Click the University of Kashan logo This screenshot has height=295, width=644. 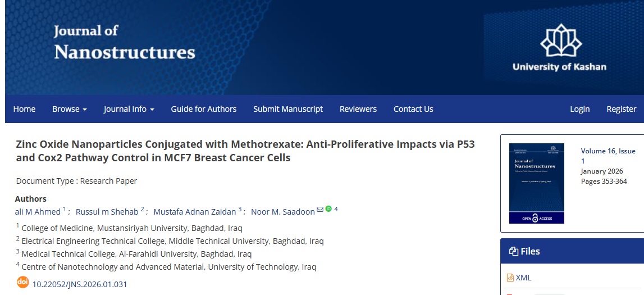[559, 48]
